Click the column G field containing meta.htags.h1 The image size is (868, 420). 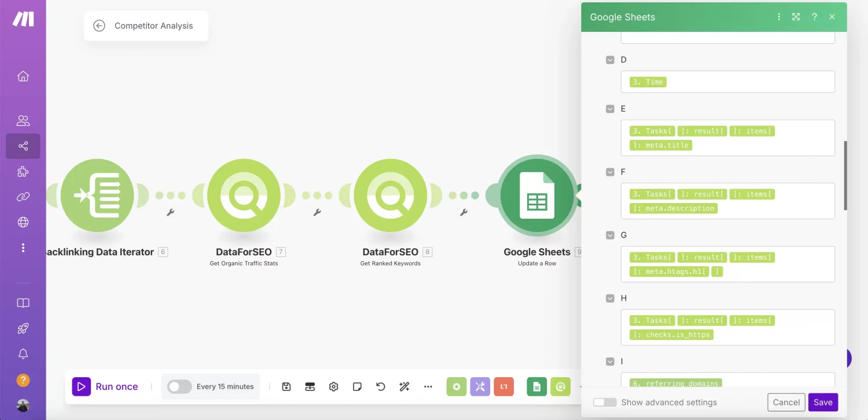coord(728,264)
